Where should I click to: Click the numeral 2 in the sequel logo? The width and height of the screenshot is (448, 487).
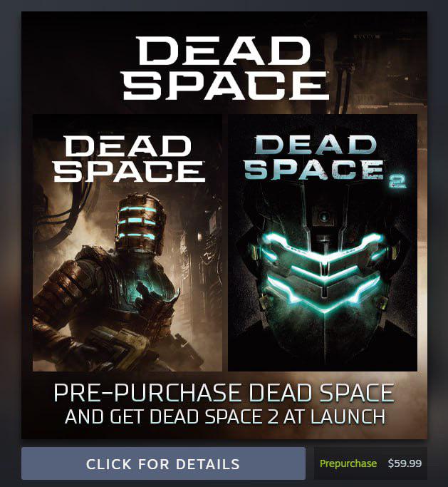coord(397,182)
